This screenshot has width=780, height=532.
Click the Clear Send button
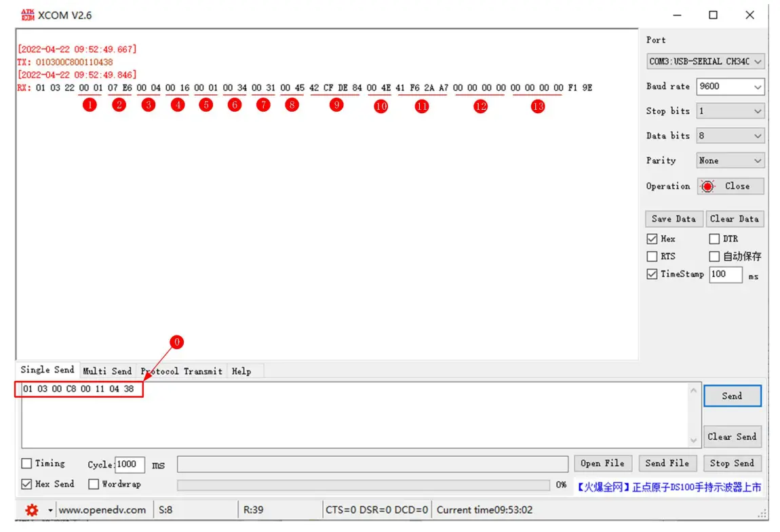(x=733, y=436)
